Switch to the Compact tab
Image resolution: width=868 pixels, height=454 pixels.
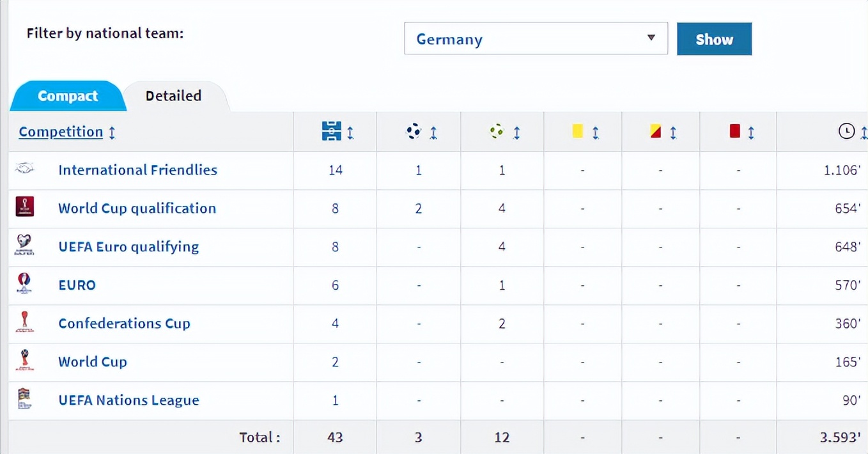[68, 96]
